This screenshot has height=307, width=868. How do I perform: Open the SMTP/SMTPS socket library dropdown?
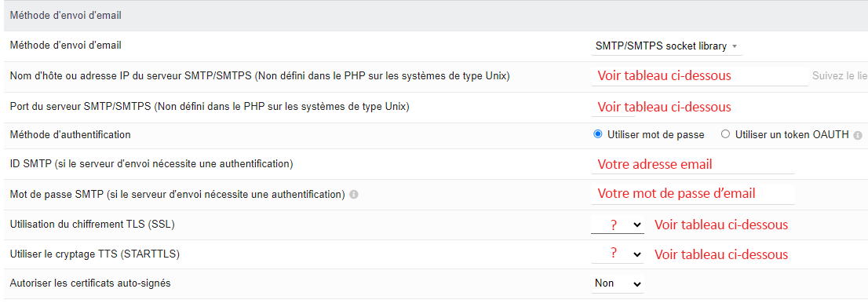[x=666, y=46]
